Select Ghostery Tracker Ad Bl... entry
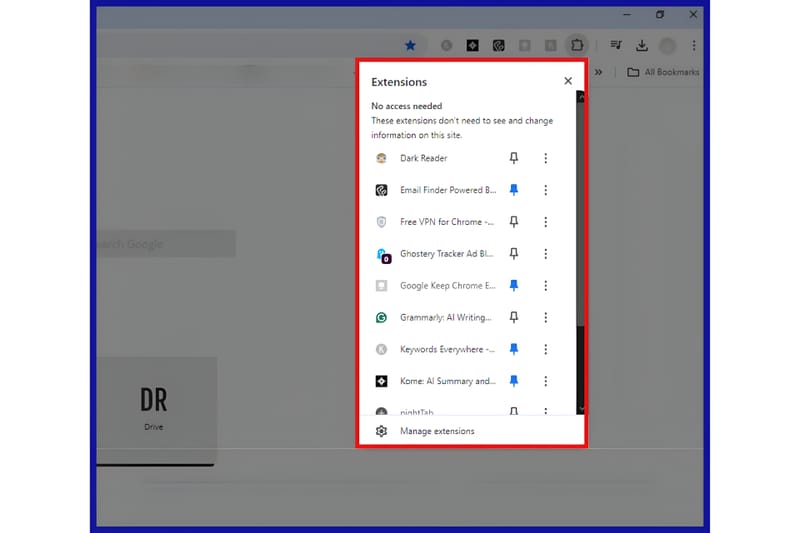This screenshot has height=533, width=800. click(446, 253)
